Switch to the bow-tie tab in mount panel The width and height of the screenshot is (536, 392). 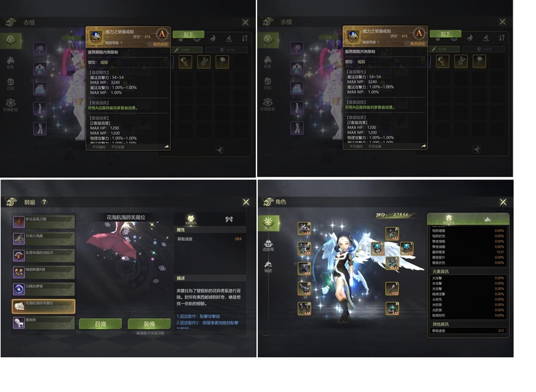point(229,219)
